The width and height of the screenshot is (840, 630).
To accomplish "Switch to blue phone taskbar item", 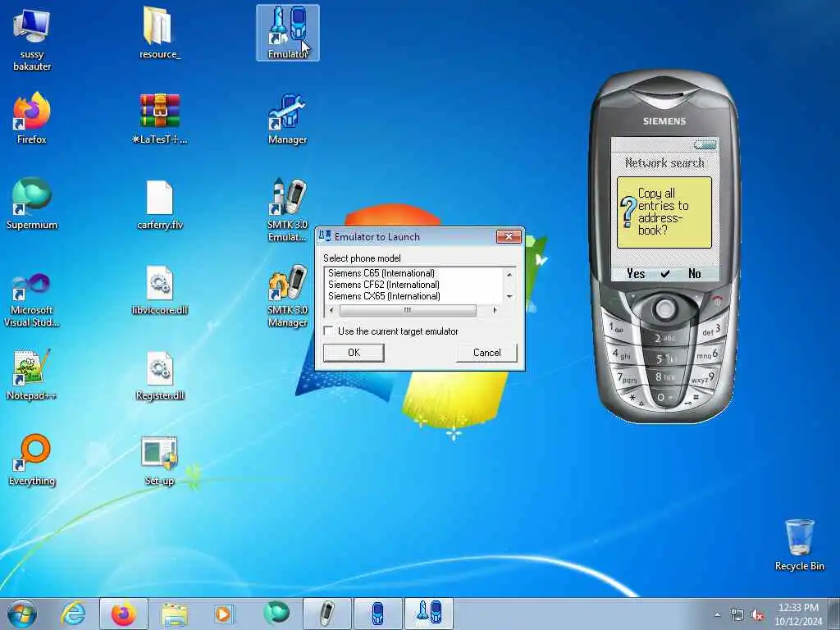I will pos(377,614).
